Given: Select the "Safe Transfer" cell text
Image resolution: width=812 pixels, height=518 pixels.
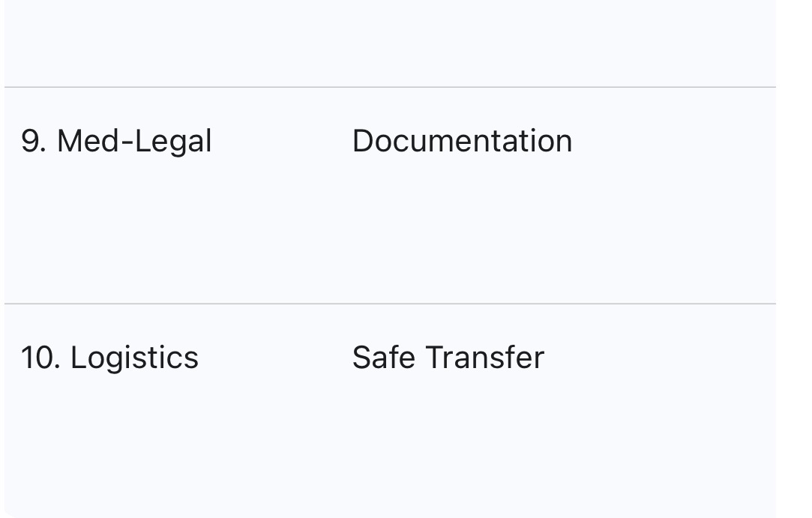Looking at the screenshot, I should point(448,358).
